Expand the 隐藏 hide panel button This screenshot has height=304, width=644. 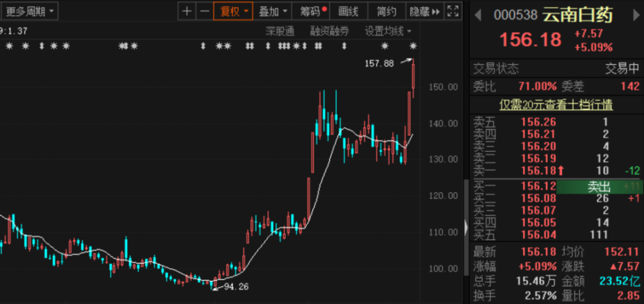click(425, 11)
